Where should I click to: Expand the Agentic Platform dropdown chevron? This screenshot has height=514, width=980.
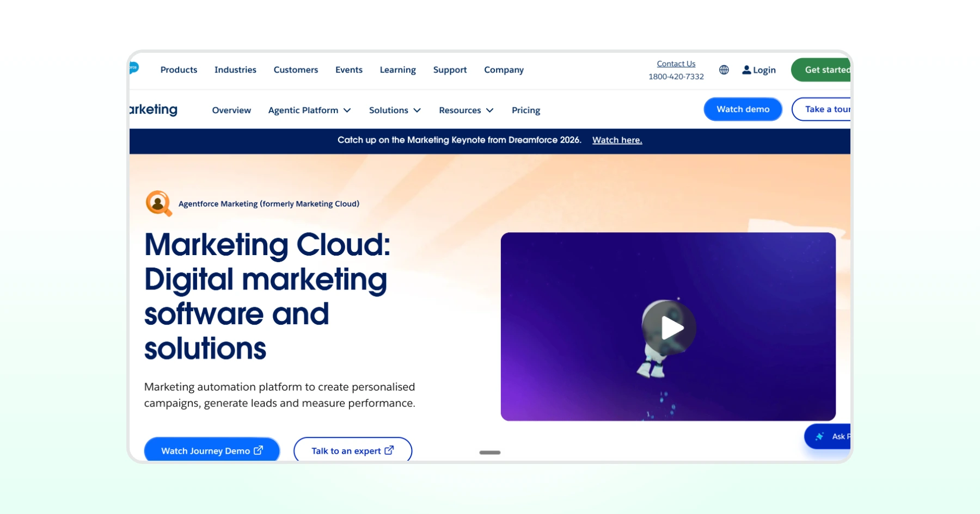347,110
